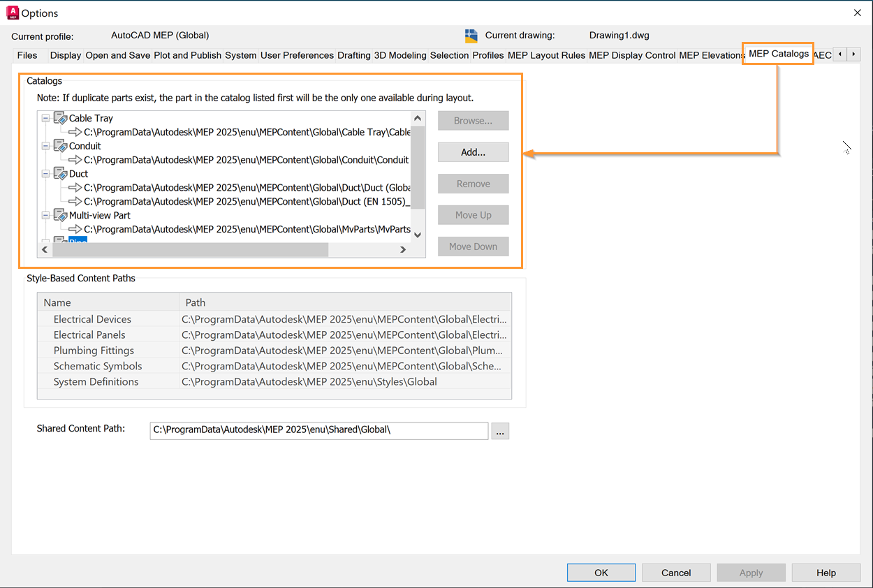Open the Profiles tab
The height and width of the screenshot is (588, 873).
point(487,55)
